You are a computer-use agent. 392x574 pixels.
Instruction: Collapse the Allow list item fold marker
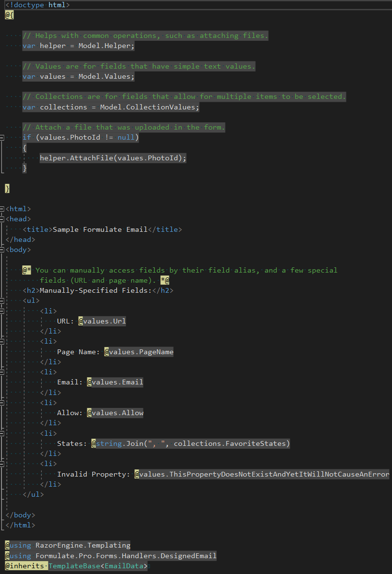(2, 402)
